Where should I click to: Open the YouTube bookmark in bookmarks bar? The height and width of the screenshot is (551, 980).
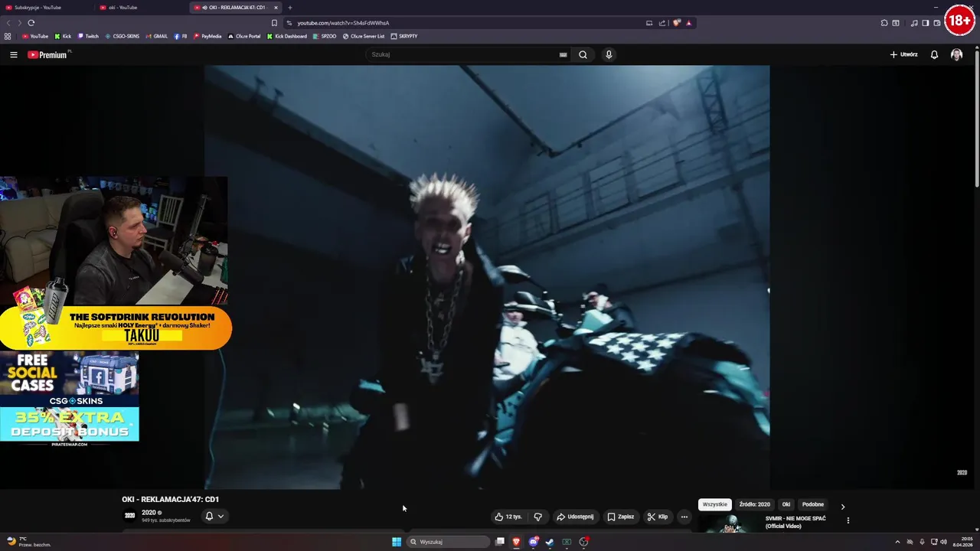pyautogui.click(x=35, y=36)
